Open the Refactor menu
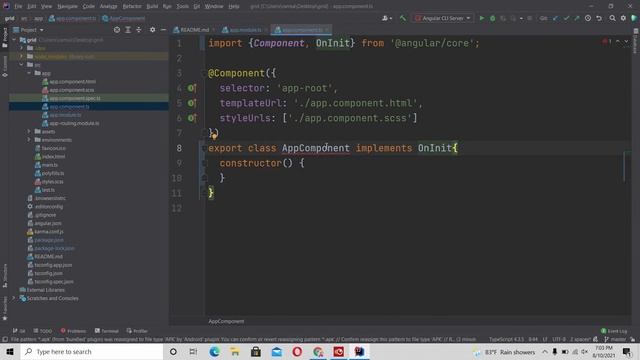The image size is (640, 360). click(x=132, y=7)
